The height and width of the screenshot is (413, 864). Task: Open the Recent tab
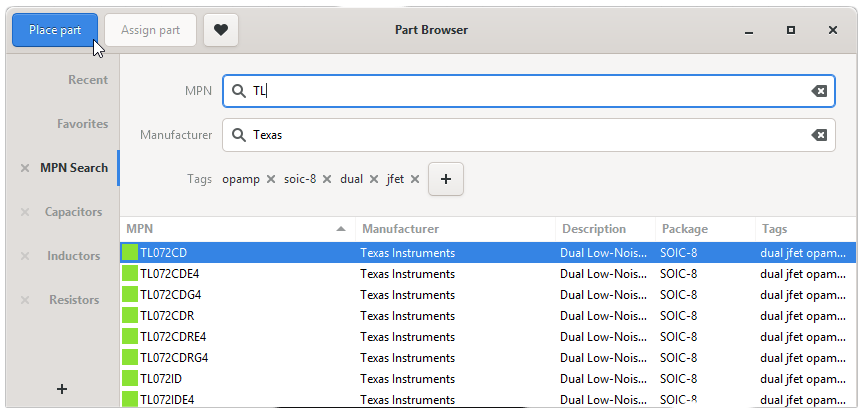[x=88, y=80]
